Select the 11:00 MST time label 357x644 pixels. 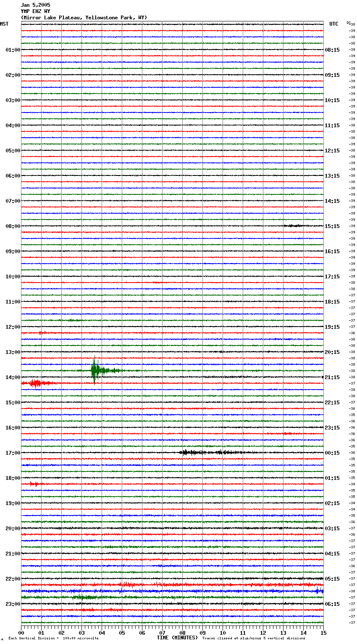coord(13,302)
